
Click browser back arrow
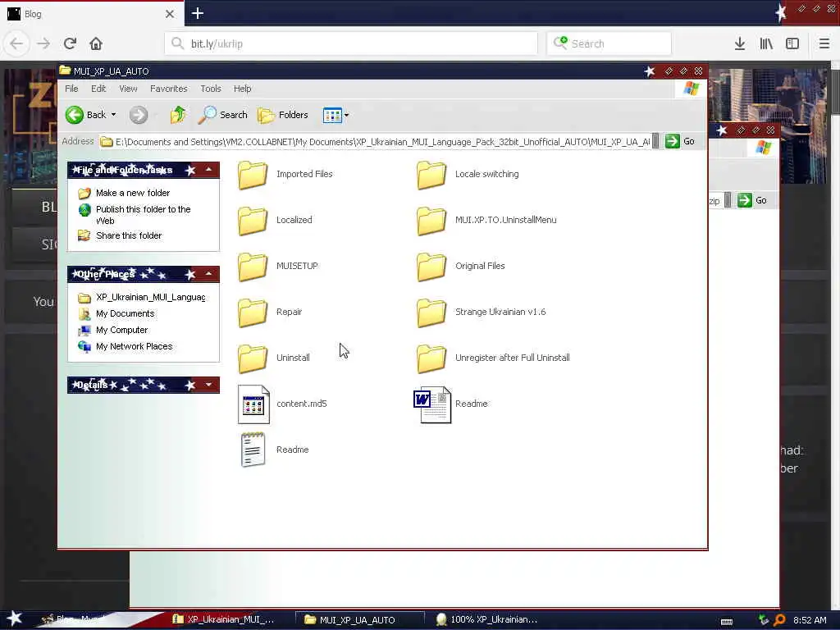pyautogui.click(x=16, y=43)
